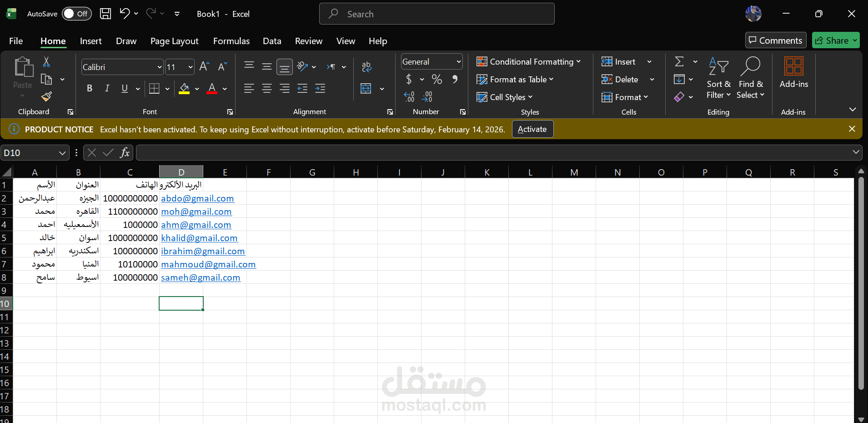The width and height of the screenshot is (868, 423).
Task: Click the Search box in title bar
Action: [437, 14]
